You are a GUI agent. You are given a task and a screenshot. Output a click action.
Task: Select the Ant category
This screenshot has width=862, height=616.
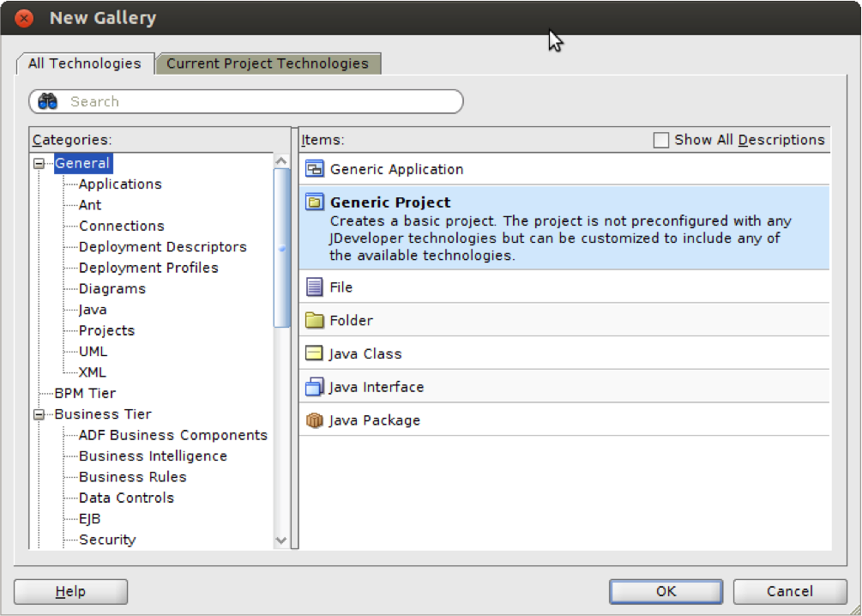click(x=90, y=205)
